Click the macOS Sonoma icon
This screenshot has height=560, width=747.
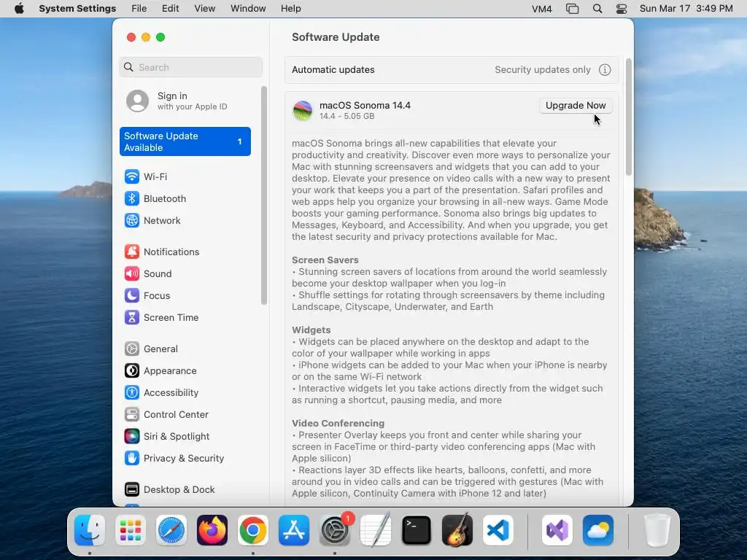pyautogui.click(x=302, y=111)
